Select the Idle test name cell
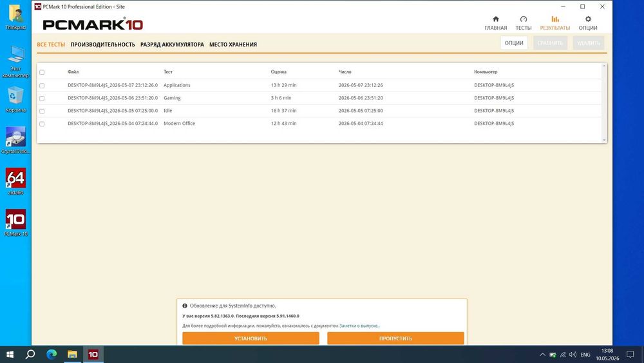644x363 pixels. point(167,111)
